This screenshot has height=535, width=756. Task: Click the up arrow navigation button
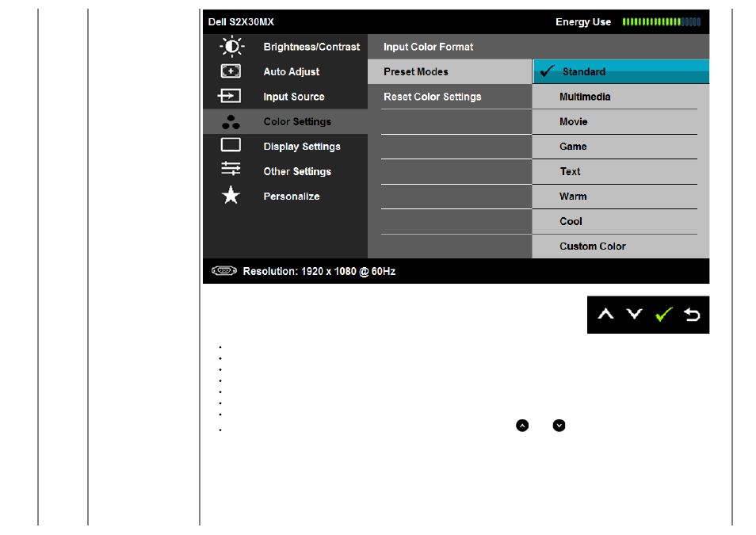(605, 315)
